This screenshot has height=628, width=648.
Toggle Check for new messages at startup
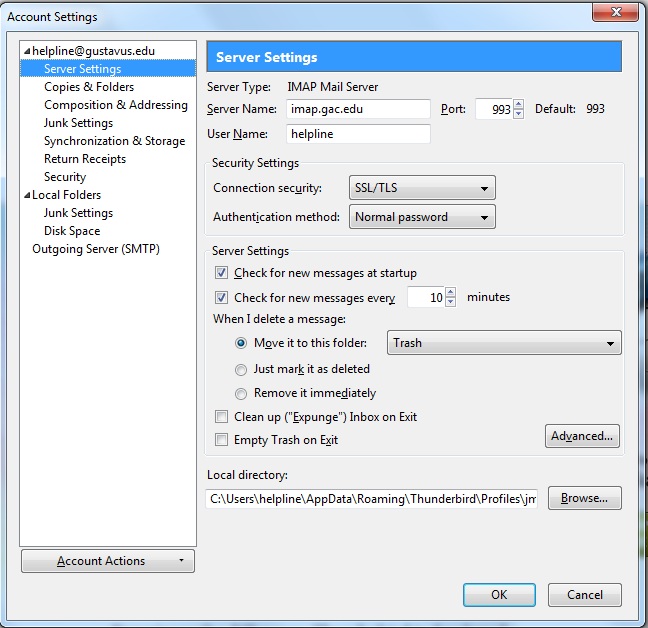[221, 273]
